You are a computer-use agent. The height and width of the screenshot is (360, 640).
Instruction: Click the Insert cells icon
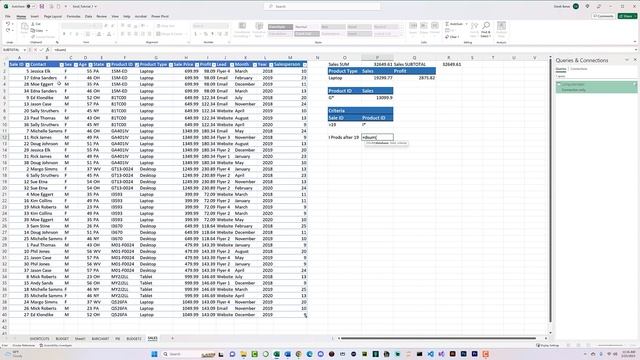pyautogui.click(x=413, y=27)
